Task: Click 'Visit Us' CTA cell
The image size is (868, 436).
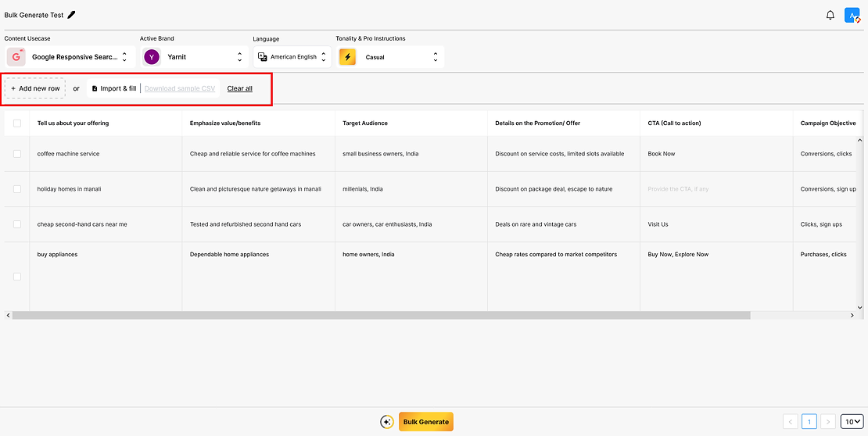Action: (x=716, y=224)
